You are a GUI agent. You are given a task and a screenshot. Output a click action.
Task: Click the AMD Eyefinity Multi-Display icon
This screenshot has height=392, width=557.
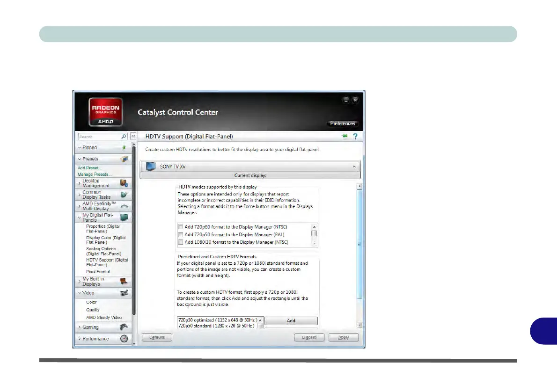coord(124,206)
